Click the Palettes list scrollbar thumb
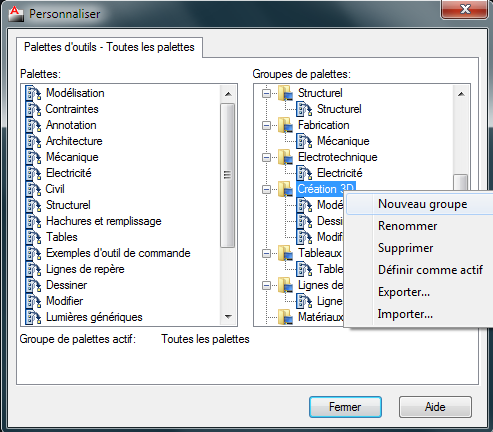 pos(228,175)
